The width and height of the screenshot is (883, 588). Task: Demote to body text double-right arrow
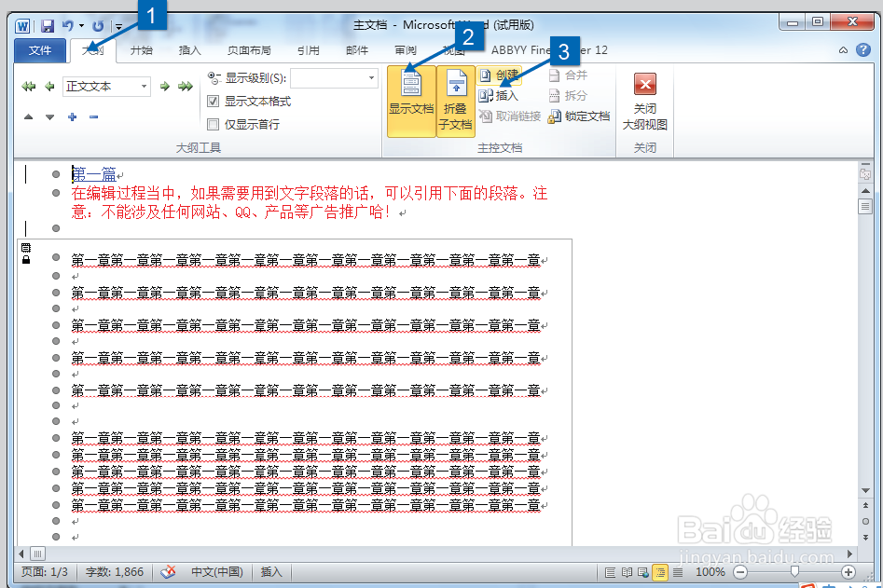[x=186, y=86]
